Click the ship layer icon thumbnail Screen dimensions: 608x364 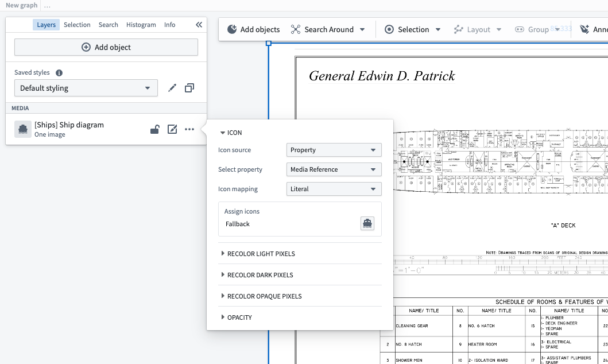[23, 130]
